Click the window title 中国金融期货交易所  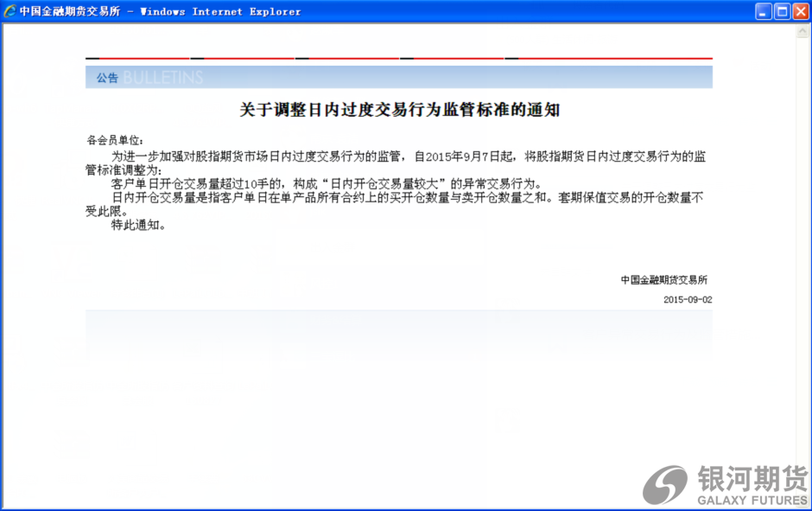coord(69,11)
